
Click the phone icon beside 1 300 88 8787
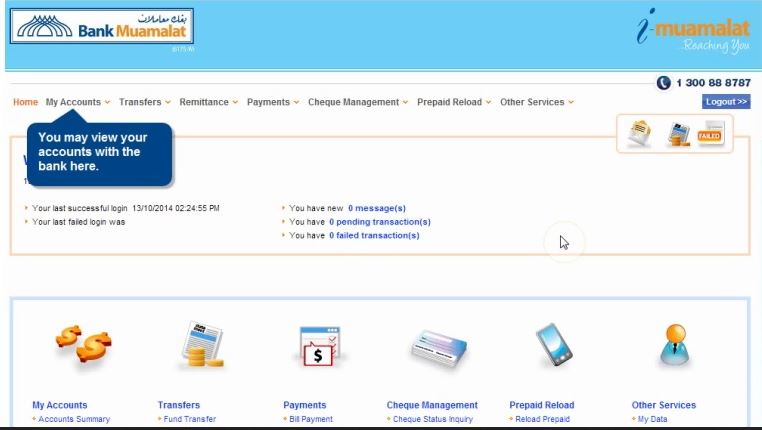tap(663, 83)
